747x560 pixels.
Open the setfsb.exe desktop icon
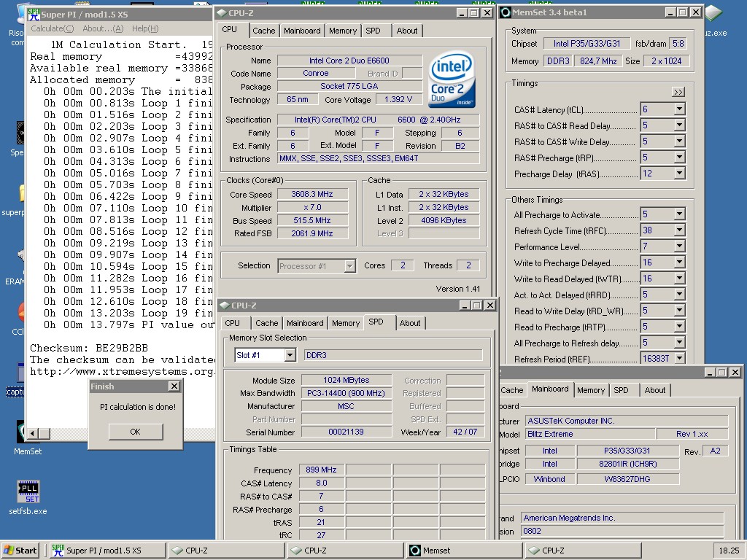click(x=28, y=497)
